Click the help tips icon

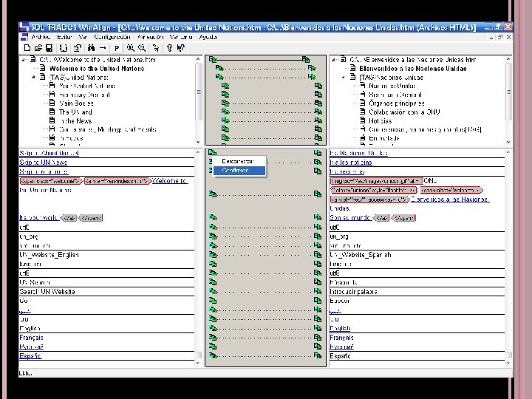pyautogui.click(x=169, y=48)
